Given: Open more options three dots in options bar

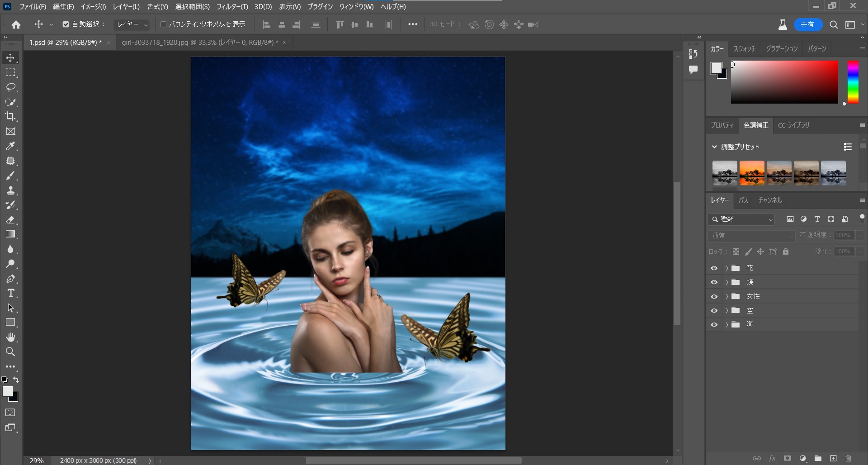Looking at the screenshot, I should [x=413, y=24].
